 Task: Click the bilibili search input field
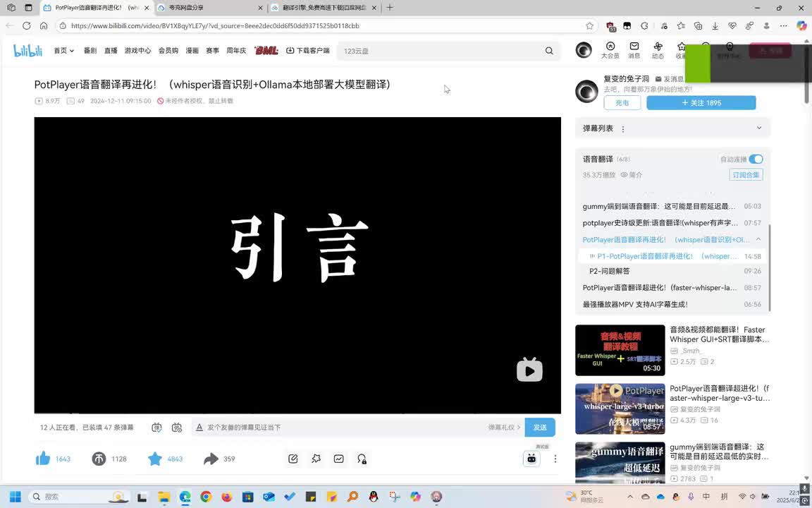[x=440, y=51]
